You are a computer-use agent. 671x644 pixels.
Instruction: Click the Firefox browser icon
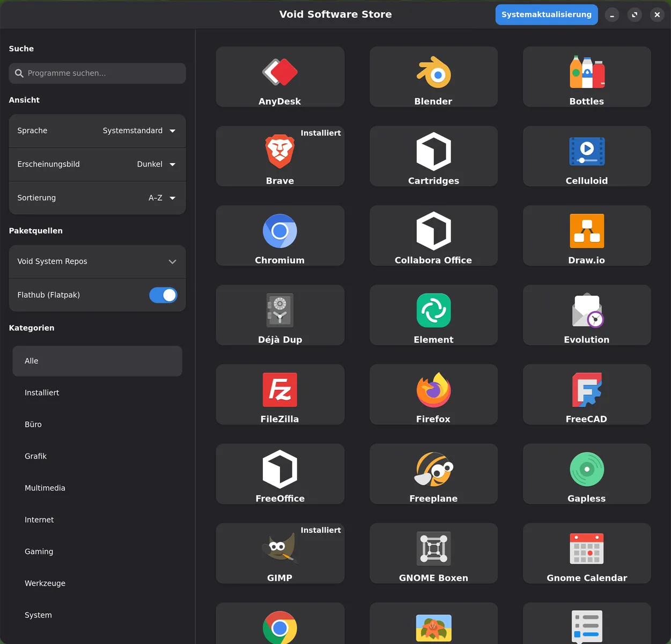pyautogui.click(x=433, y=390)
